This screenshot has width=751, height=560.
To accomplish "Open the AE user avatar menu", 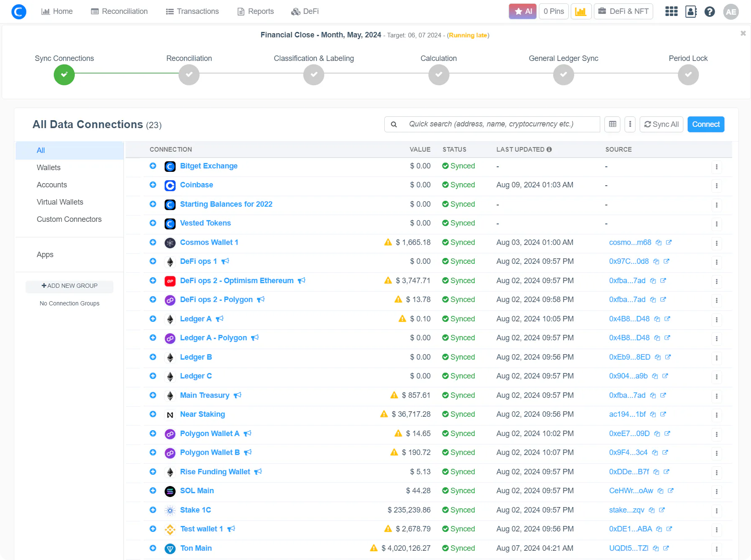I will 731,11.
